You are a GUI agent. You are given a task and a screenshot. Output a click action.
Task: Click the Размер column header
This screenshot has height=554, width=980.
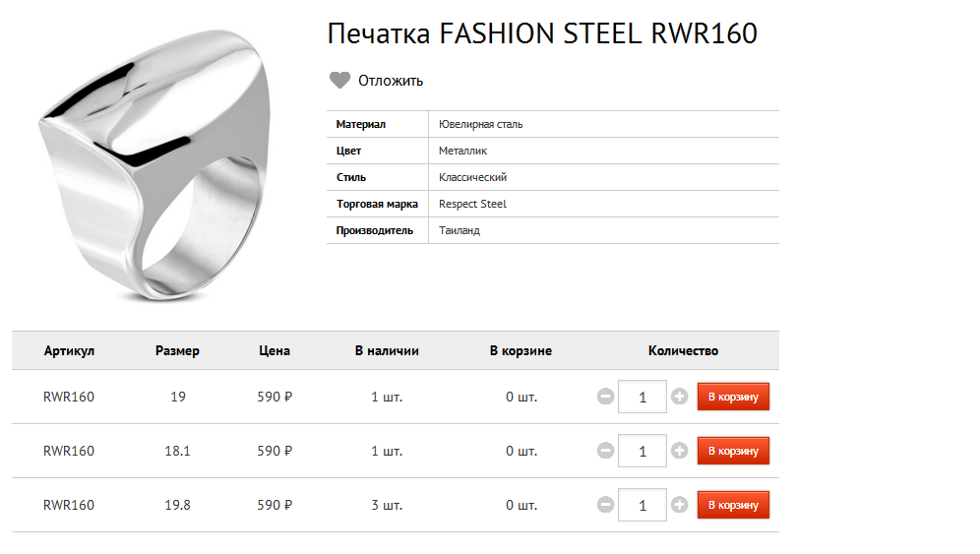pos(177,350)
